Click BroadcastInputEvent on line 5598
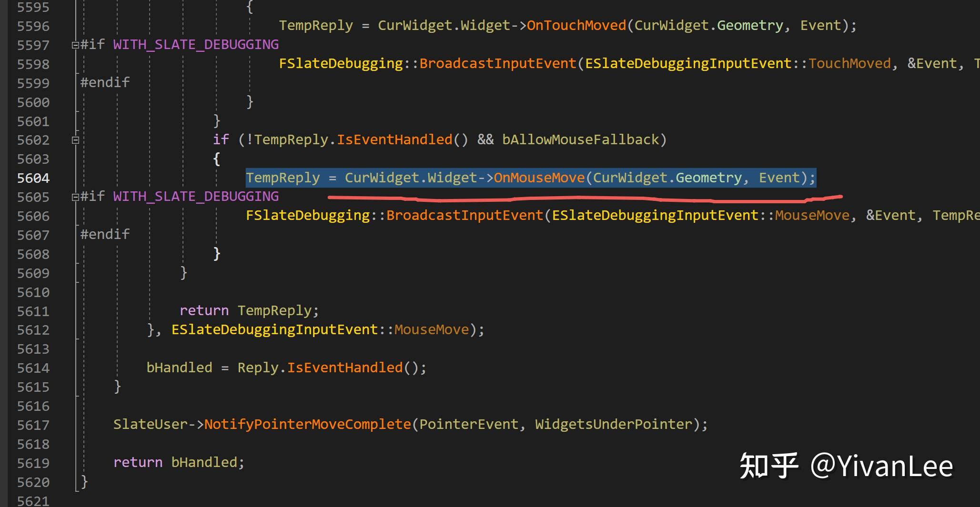This screenshot has height=507, width=980. [498, 64]
